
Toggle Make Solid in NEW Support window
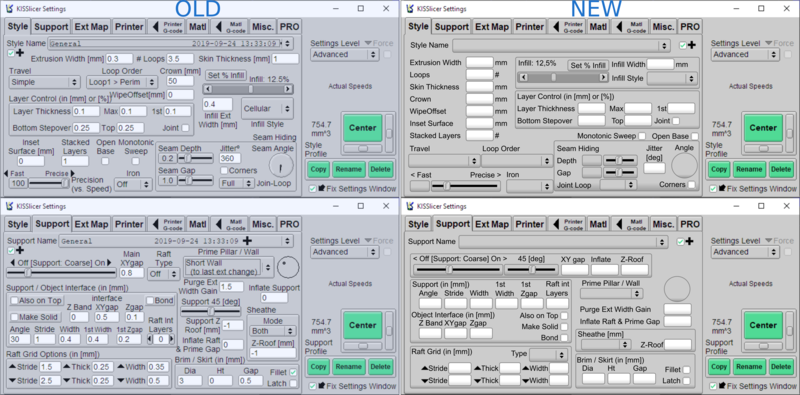[x=564, y=327]
